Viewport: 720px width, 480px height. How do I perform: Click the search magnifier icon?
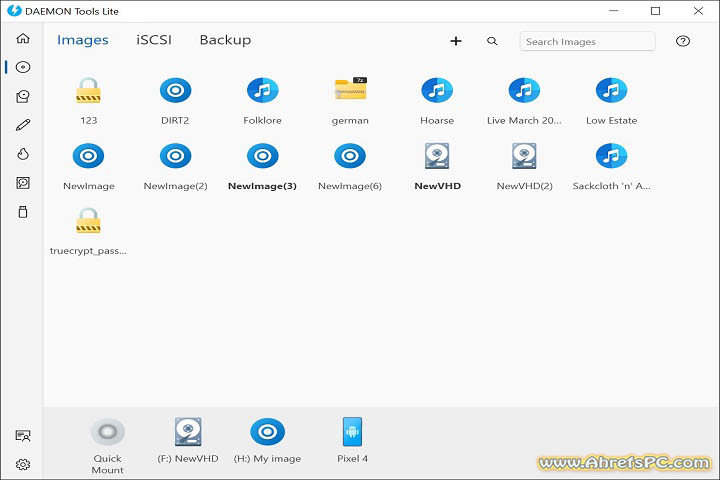[492, 41]
